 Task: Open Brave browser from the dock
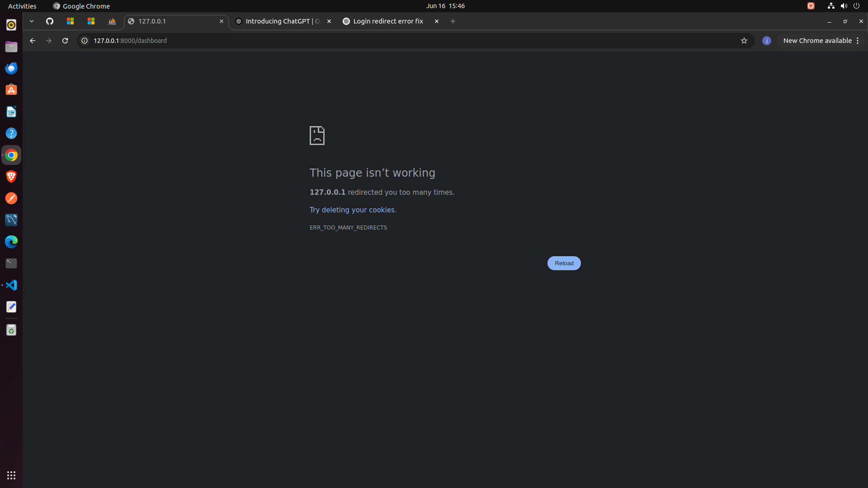point(11,177)
